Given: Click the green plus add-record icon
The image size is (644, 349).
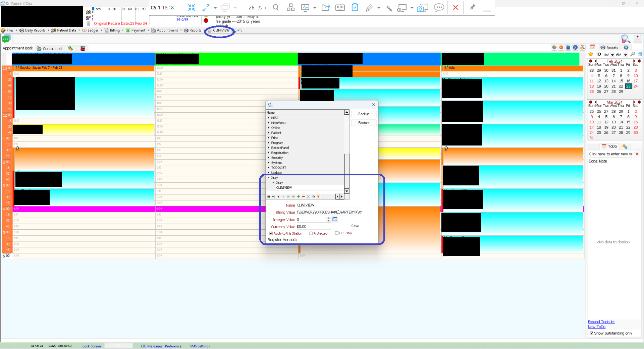Looking at the screenshot, I should [x=298, y=197].
